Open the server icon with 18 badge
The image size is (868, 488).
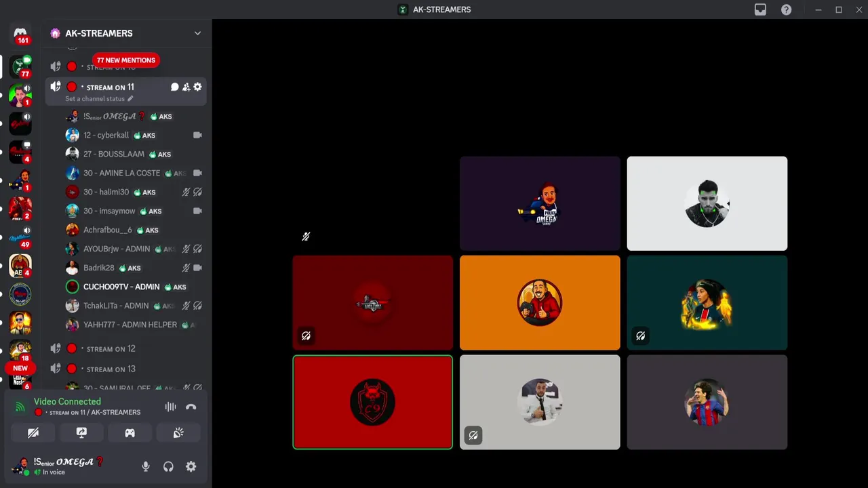click(x=20, y=350)
